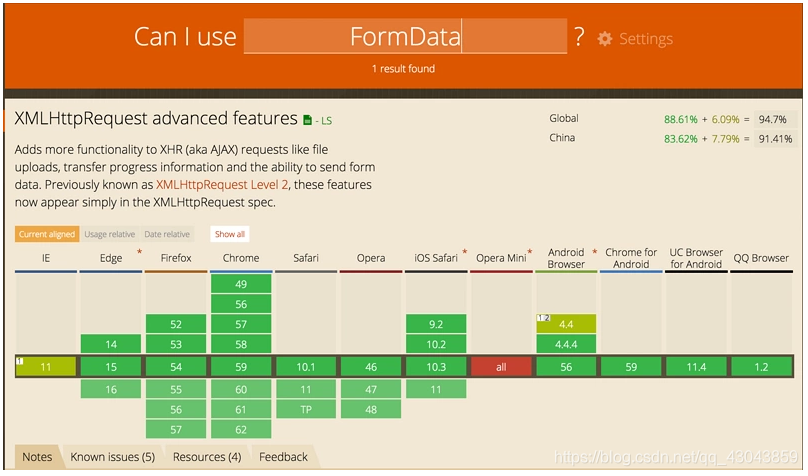Viewport: 808px width, 476px height.
Task: Click the UC Browser for Android header
Action: click(696, 258)
